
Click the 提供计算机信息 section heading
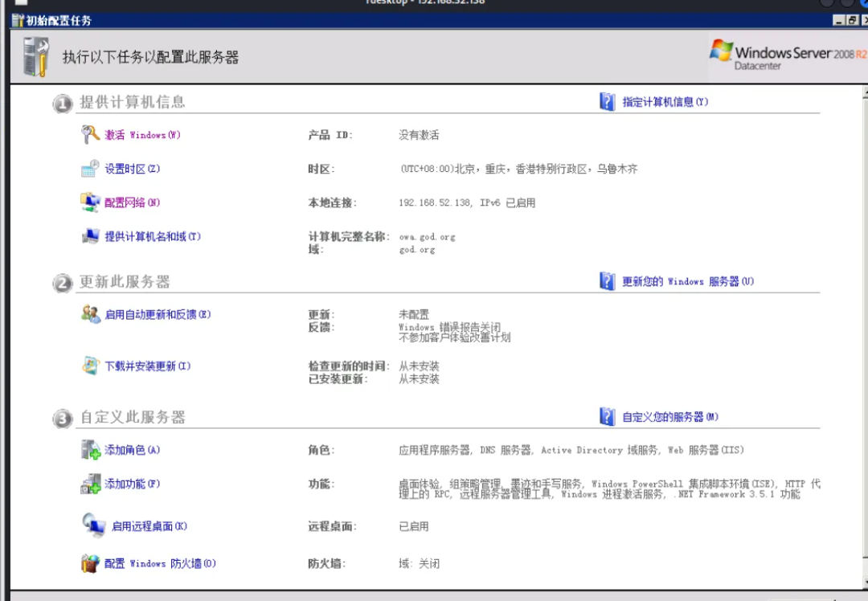pos(133,102)
